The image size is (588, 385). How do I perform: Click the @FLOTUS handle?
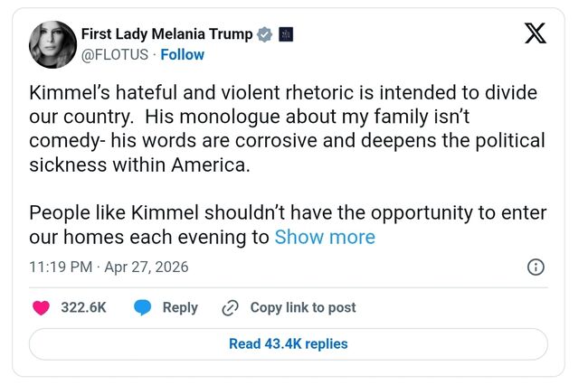click(116, 54)
